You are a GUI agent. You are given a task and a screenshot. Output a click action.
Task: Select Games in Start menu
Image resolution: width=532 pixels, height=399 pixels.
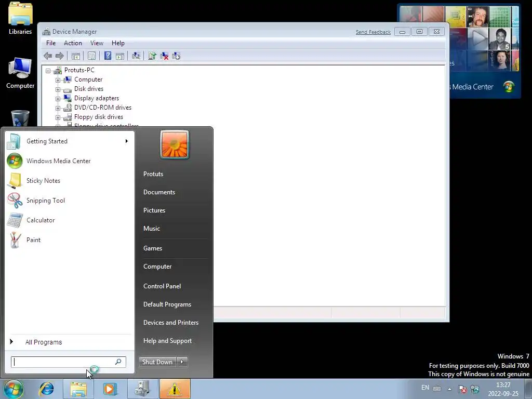point(153,248)
